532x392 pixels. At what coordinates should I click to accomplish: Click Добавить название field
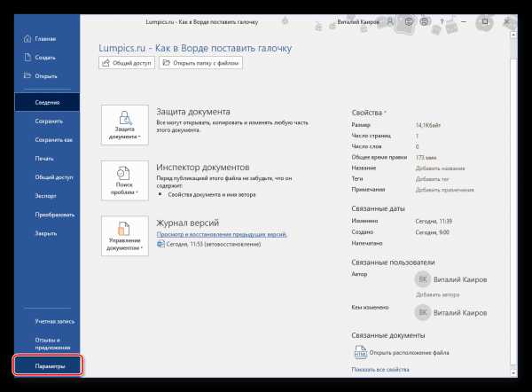click(x=440, y=169)
